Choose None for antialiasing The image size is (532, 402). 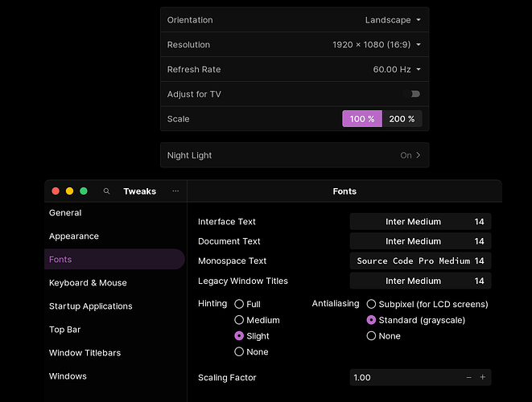click(x=371, y=336)
